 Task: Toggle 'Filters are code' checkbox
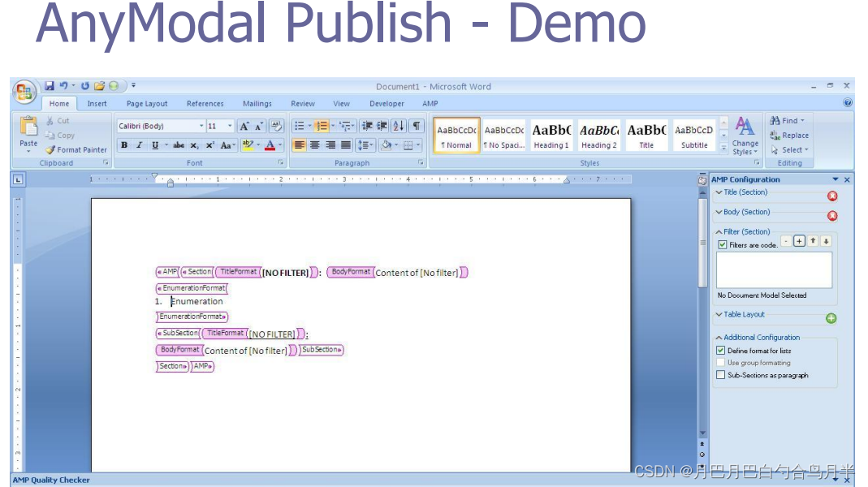pyautogui.click(x=723, y=244)
